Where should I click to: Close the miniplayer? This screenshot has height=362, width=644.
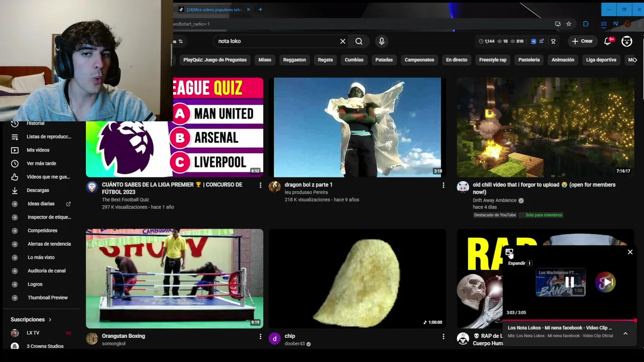click(630, 252)
